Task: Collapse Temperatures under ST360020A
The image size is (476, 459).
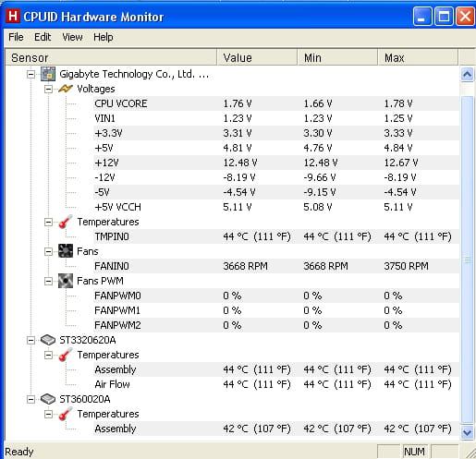Action: 48,414
